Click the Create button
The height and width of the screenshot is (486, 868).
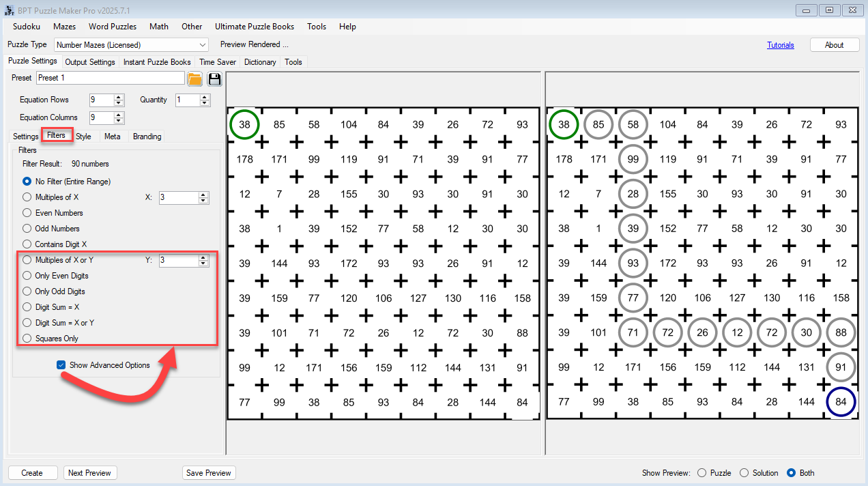point(32,473)
